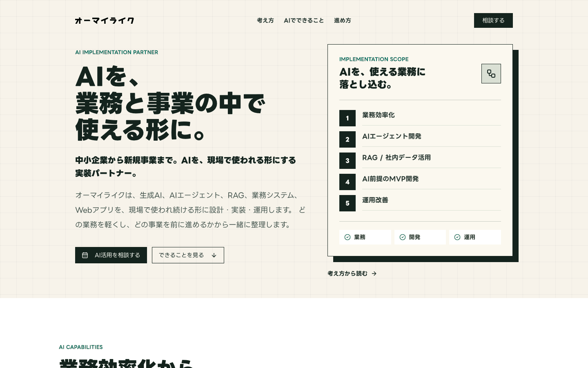Click the AI活用を相談する button
Image resolution: width=588 pixels, height=368 pixels.
coord(111,255)
